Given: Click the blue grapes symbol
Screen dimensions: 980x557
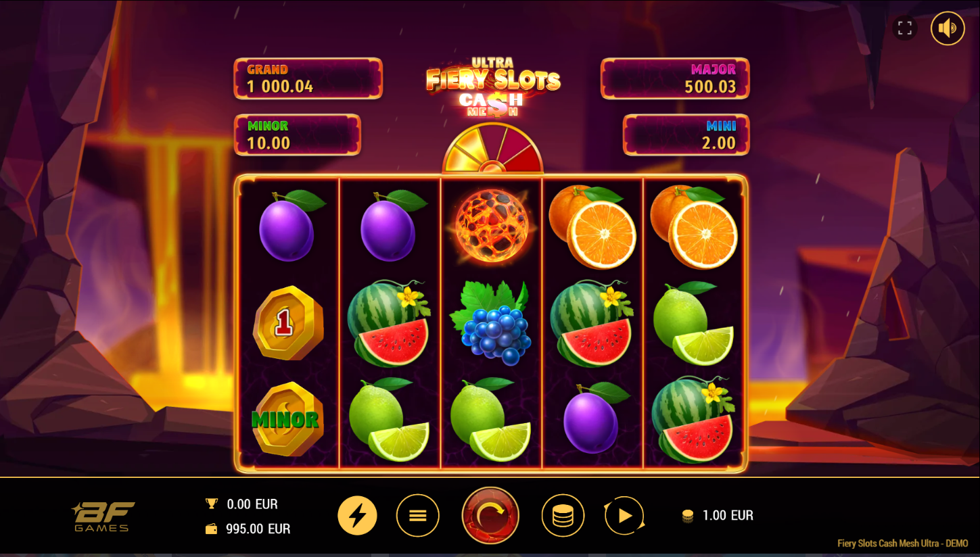Looking at the screenshot, I should pos(490,322).
